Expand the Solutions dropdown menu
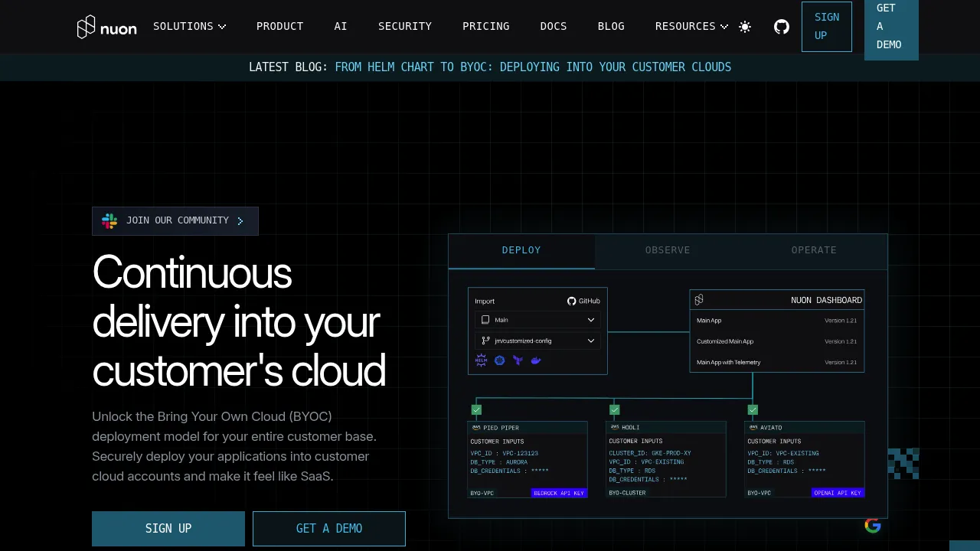980x551 pixels. tap(189, 26)
